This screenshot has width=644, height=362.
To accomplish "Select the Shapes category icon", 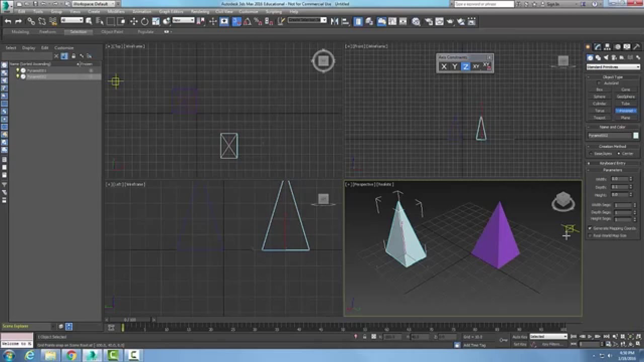I will pyautogui.click(x=598, y=58).
